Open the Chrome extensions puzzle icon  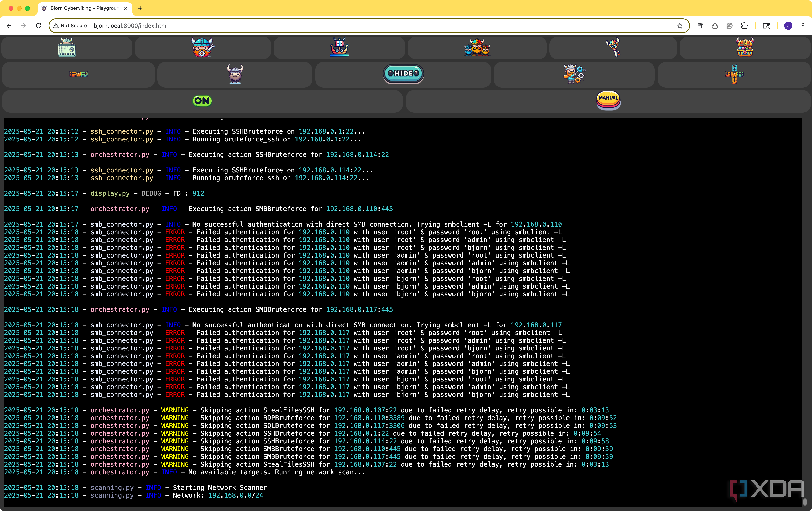(x=745, y=26)
